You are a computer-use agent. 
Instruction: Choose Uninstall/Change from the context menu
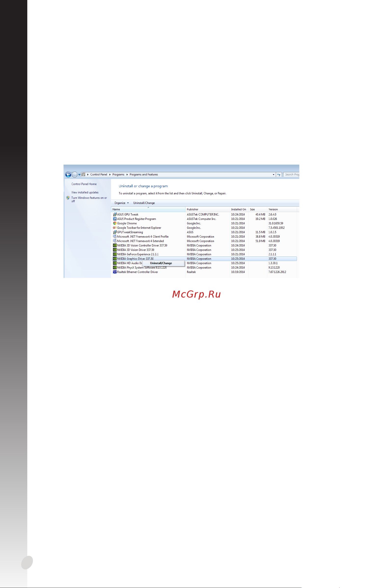click(163, 263)
